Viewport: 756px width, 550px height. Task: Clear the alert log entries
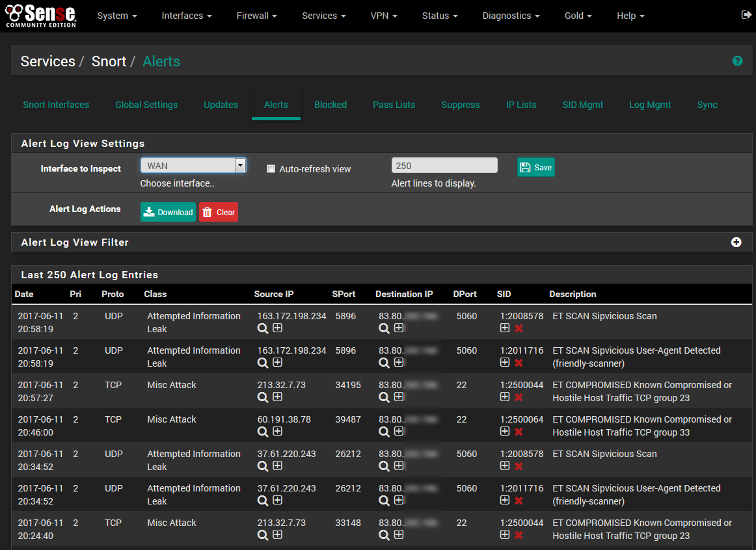point(219,212)
